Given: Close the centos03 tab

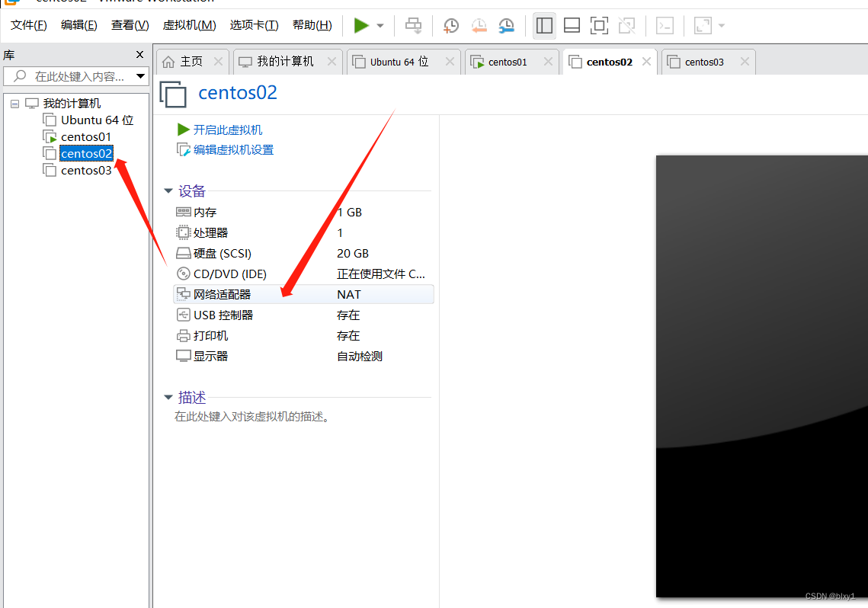Looking at the screenshot, I should coord(745,62).
